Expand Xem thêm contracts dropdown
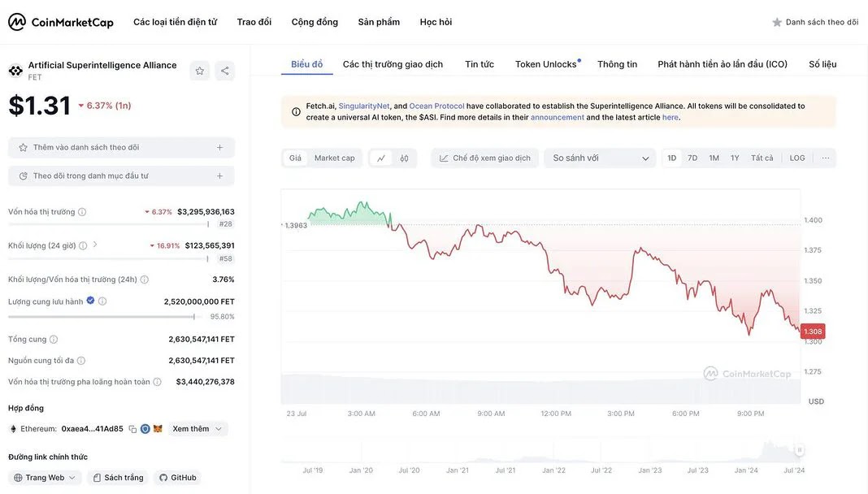 197,429
